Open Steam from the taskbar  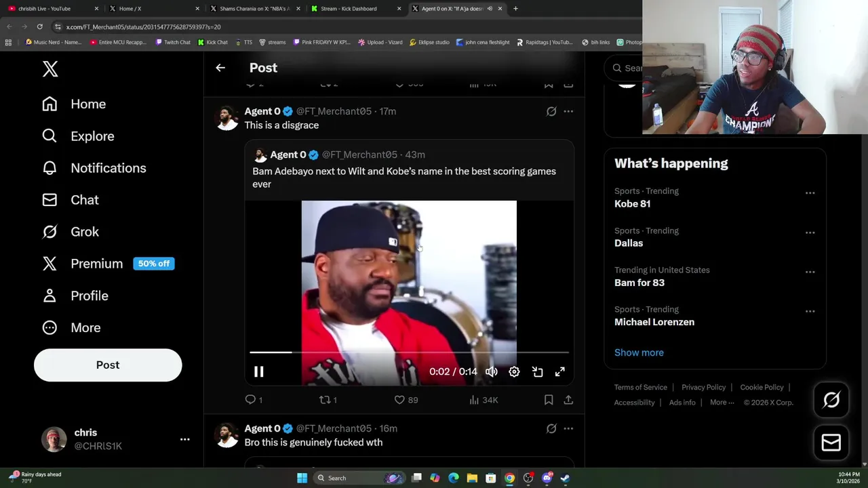pos(565,478)
